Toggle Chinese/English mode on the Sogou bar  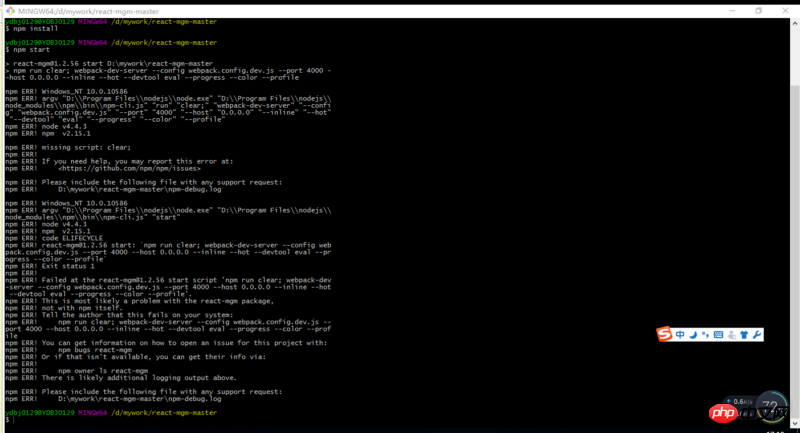680,335
